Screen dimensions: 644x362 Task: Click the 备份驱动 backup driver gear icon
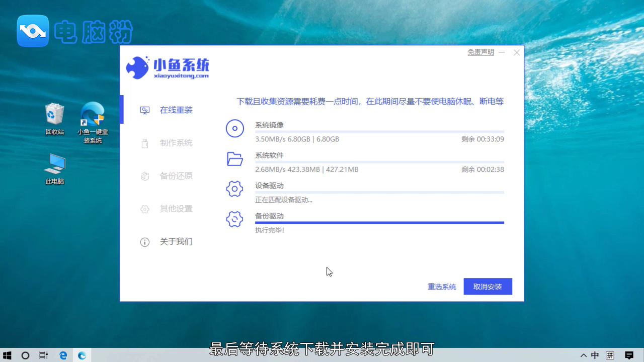coord(234,219)
